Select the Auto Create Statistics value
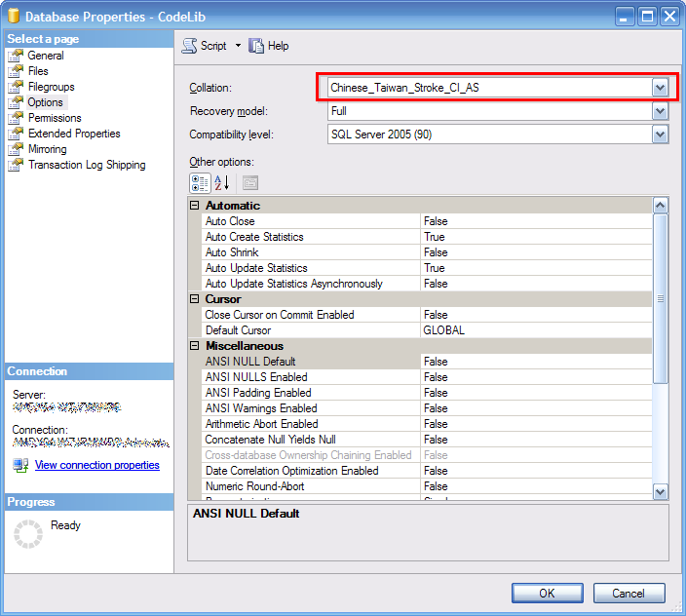 coord(536,237)
